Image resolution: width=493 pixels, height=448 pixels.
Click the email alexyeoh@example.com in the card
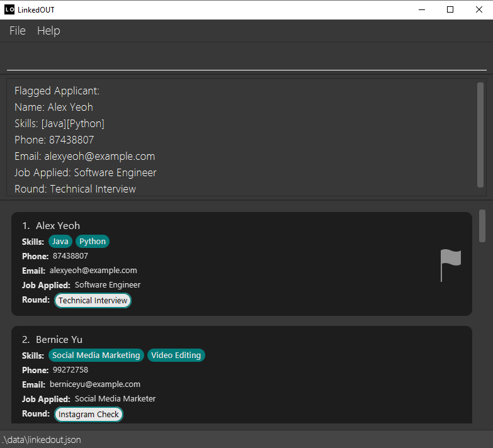[x=93, y=271]
